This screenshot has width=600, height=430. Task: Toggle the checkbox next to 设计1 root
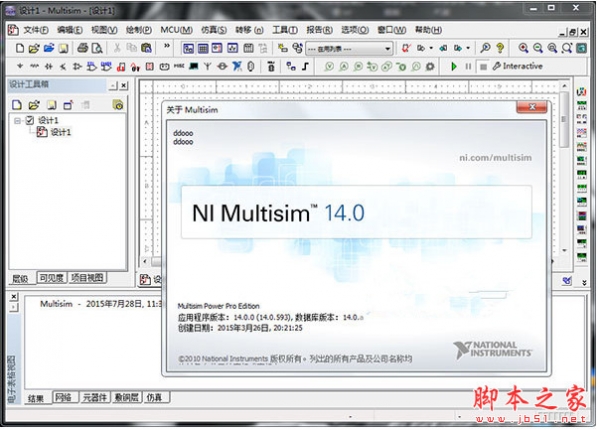click(30, 120)
